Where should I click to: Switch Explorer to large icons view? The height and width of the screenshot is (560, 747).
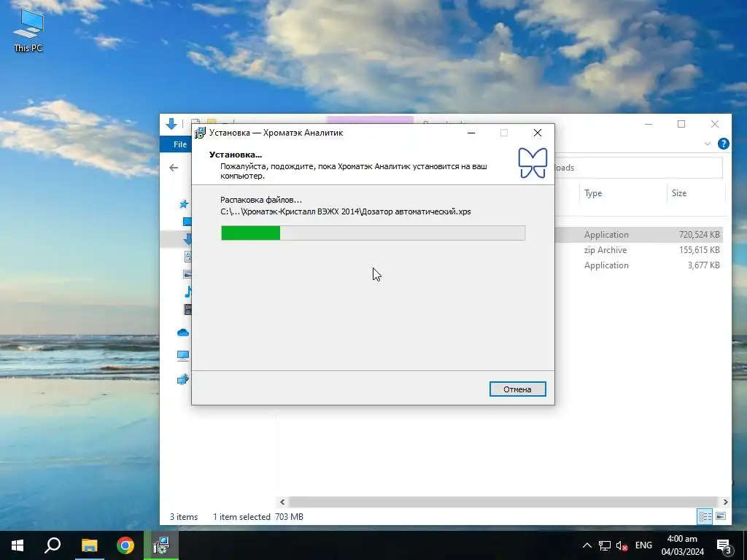tap(721, 516)
